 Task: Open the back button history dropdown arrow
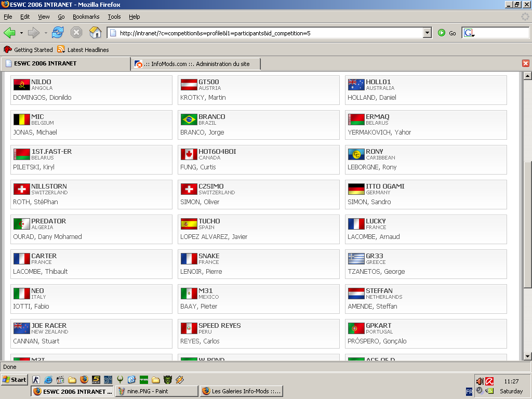coord(21,33)
